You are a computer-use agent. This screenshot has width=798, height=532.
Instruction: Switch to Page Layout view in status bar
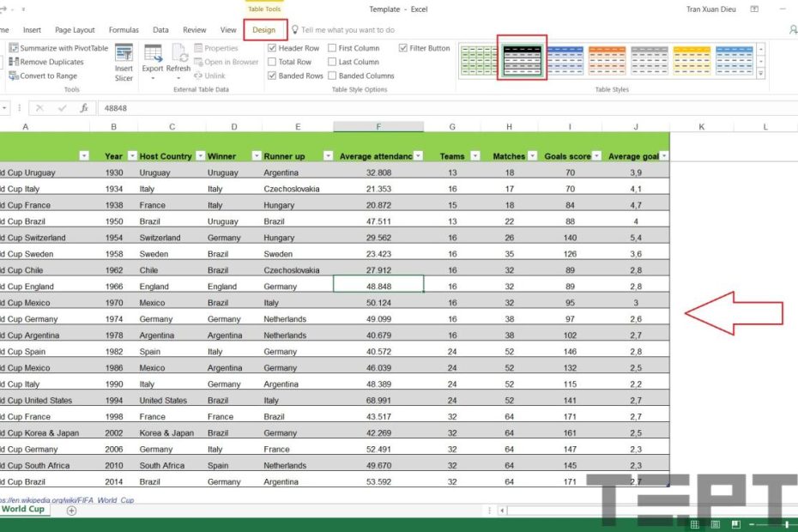[715, 524]
